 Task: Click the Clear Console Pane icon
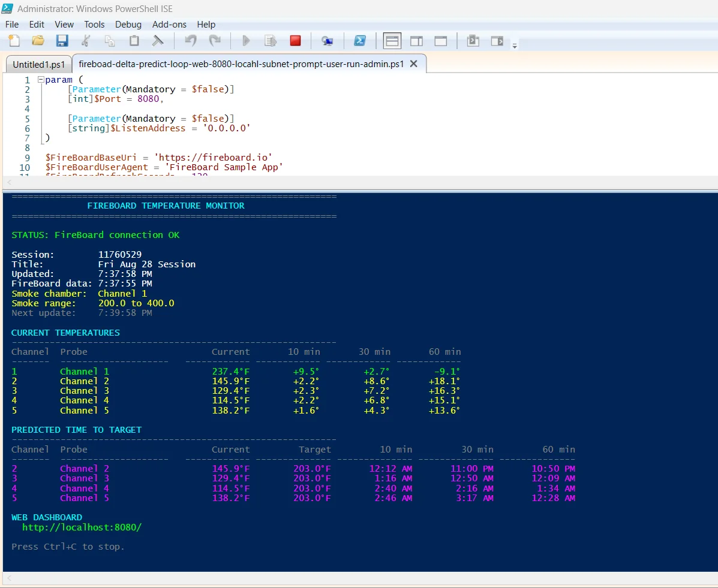[x=158, y=41]
